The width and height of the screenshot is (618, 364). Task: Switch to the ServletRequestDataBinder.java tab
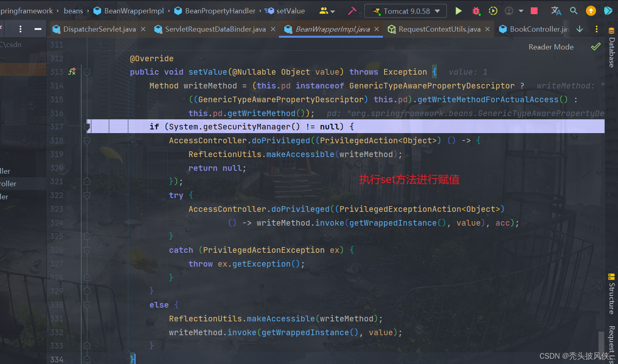[x=216, y=29]
